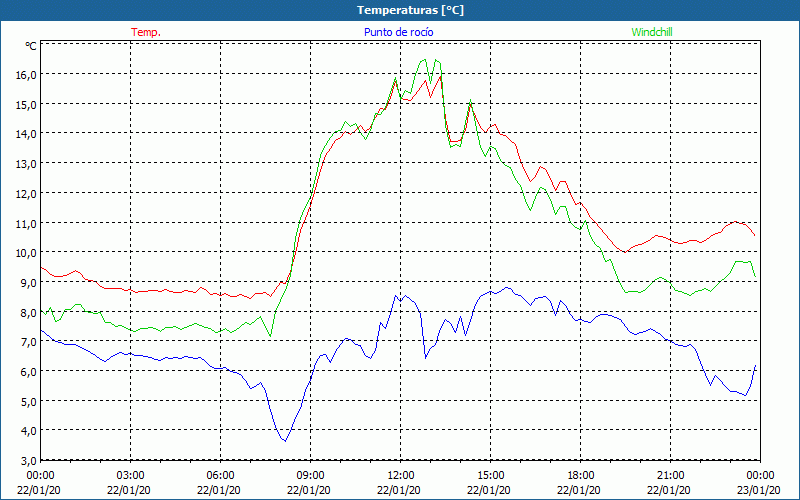The height and width of the screenshot is (500, 800).
Task: Click the 3,0 y-axis value
Action: [29, 461]
